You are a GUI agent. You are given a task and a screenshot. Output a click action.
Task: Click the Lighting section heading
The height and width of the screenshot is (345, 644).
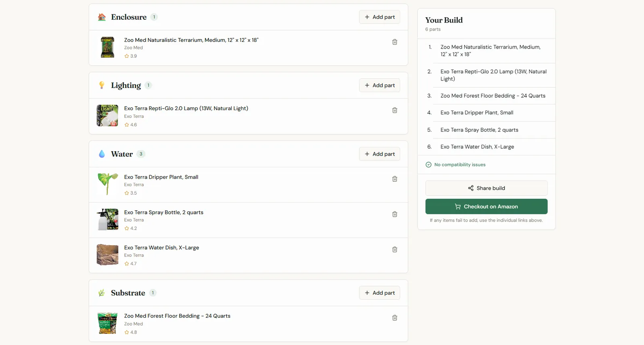[x=126, y=85]
